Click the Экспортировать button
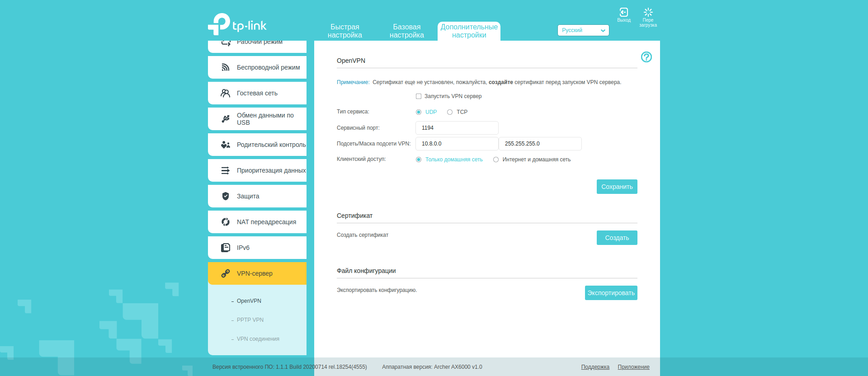Screen dimensions: 868x376 611,293
